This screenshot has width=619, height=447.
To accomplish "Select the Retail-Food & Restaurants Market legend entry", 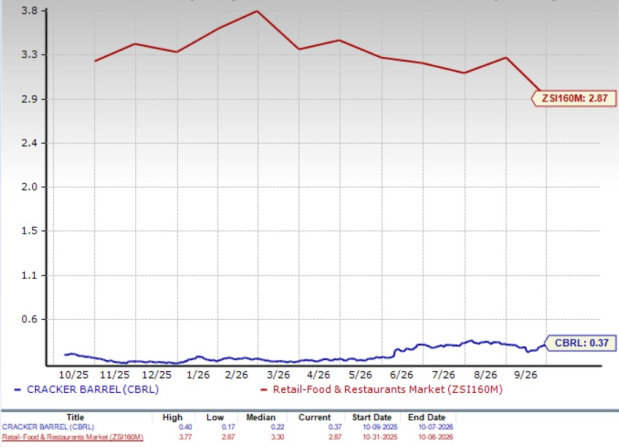I will pos(388,389).
